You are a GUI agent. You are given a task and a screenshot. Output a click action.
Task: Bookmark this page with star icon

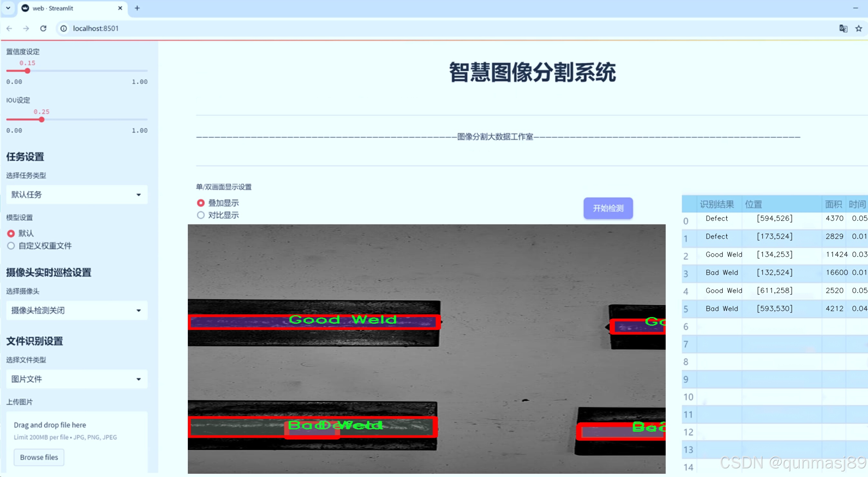click(859, 28)
